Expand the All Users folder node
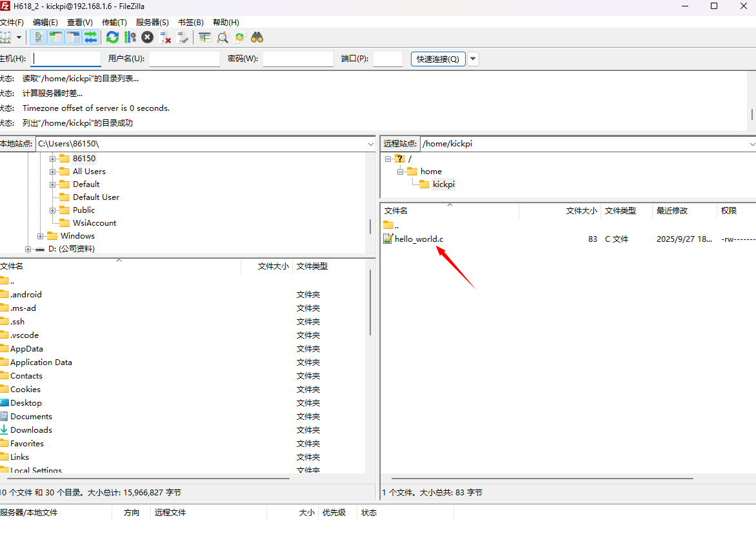Screen dimensions: 756x545 click(52, 172)
